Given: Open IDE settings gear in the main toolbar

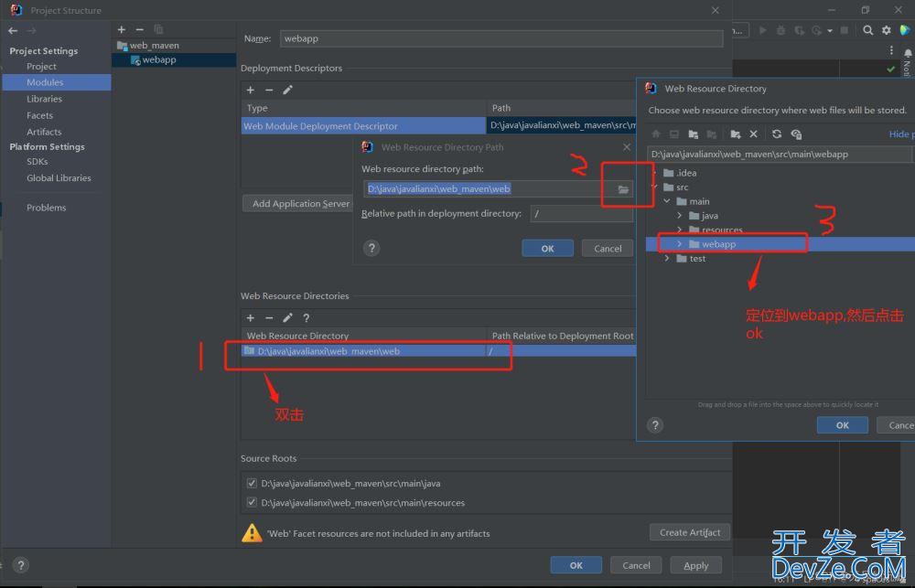Looking at the screenshot, I should [x=887, y=30].
